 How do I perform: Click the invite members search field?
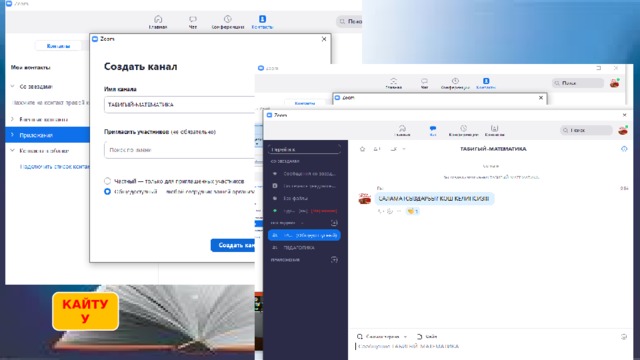[x=179, y=150]
